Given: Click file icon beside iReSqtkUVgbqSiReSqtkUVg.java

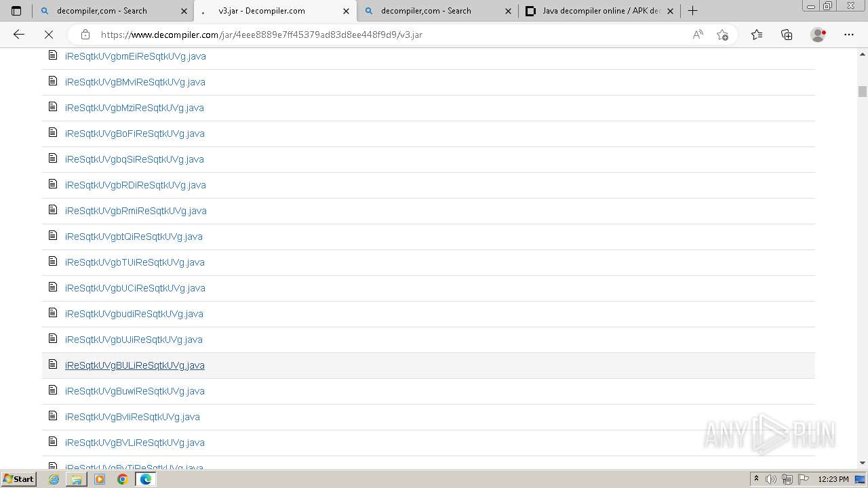Looking at the screenshot, I should 53,159.
